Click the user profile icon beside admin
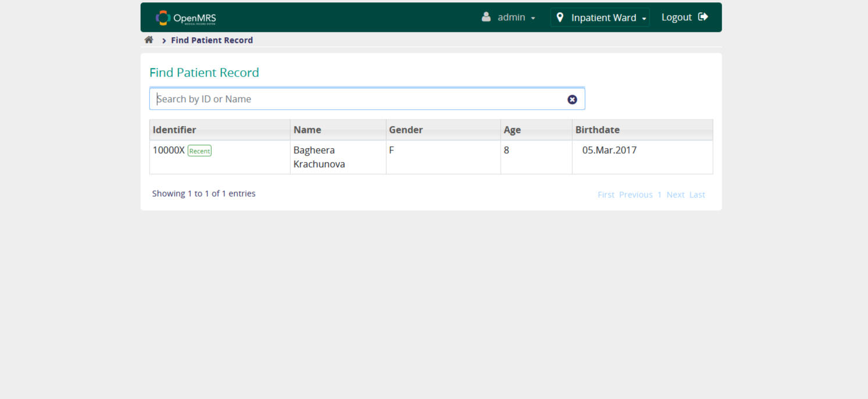The width and height of the screenshot is (868, 399). 486,17
